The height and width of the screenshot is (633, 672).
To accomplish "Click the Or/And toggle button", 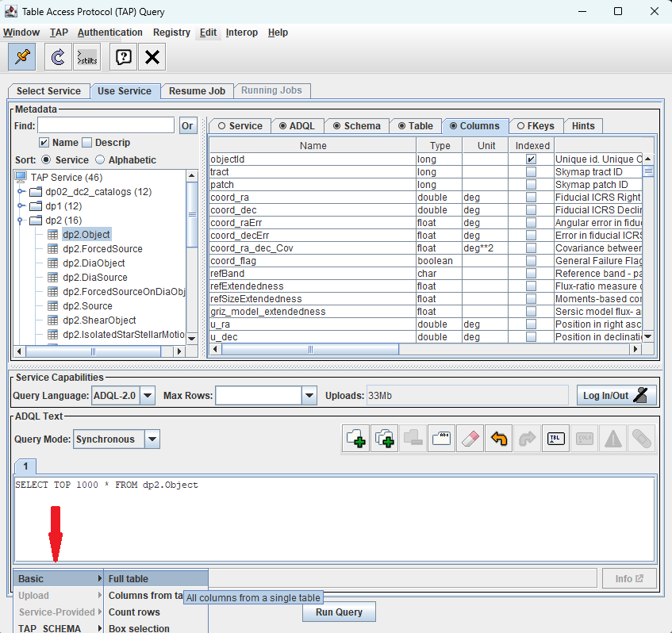I will click(x=188, y=125).
